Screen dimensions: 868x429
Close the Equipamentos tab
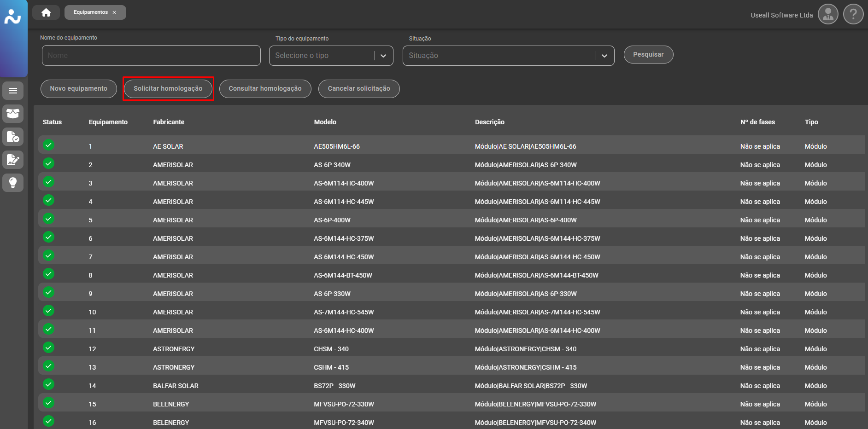(114, 12)
